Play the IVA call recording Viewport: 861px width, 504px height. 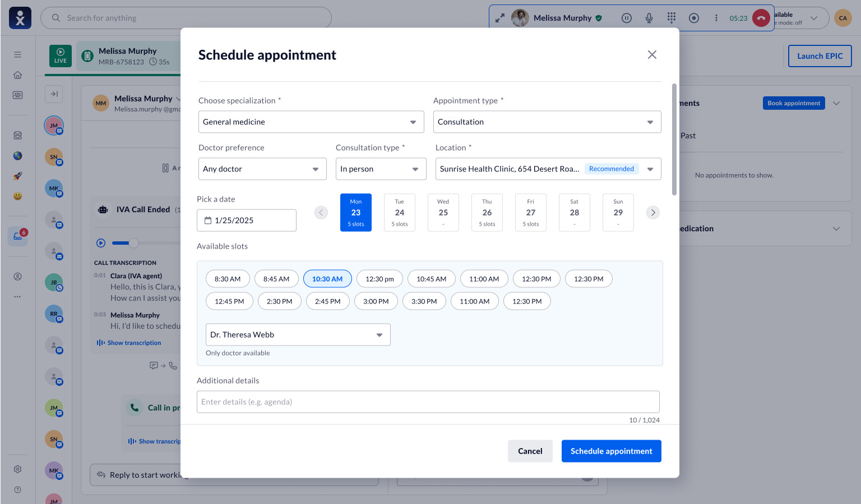point(101,243)
